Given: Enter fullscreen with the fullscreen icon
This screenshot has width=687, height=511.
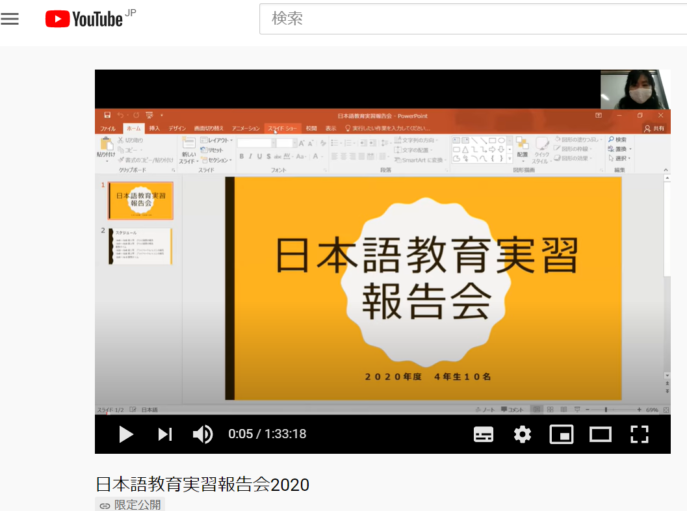Looking at the screenshot, I should point(639,434).
